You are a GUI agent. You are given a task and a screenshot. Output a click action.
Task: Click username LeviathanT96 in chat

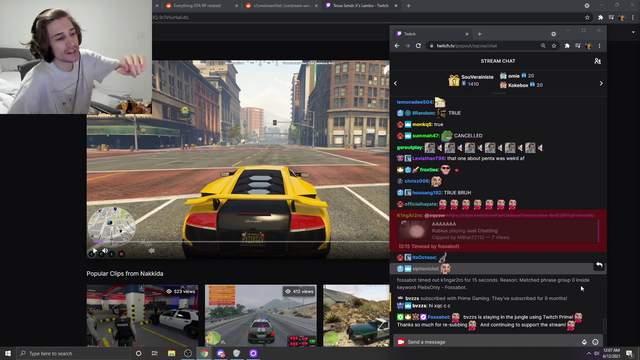(429, 158)
